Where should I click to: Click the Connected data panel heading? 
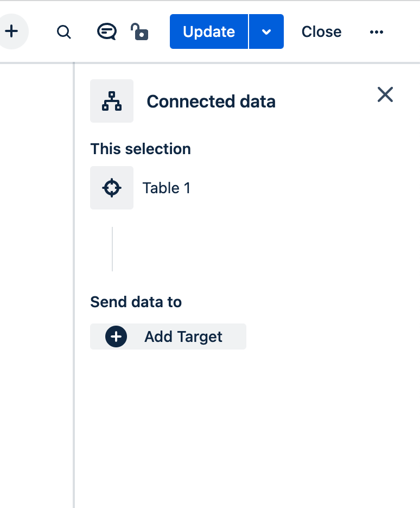[211, 101]
